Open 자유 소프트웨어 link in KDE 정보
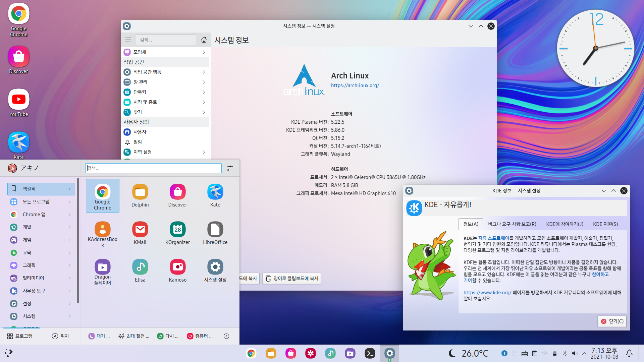This screenshot has width=644, height=362. pyautogui.click(x=493, y=238)
